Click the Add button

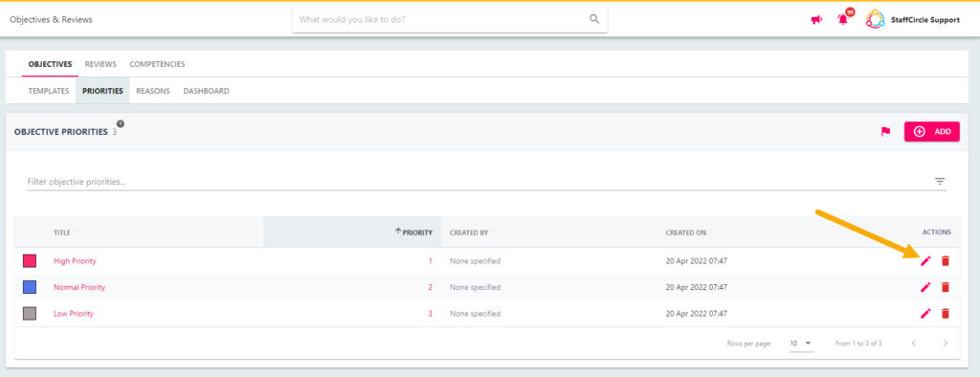coord(932,131)
